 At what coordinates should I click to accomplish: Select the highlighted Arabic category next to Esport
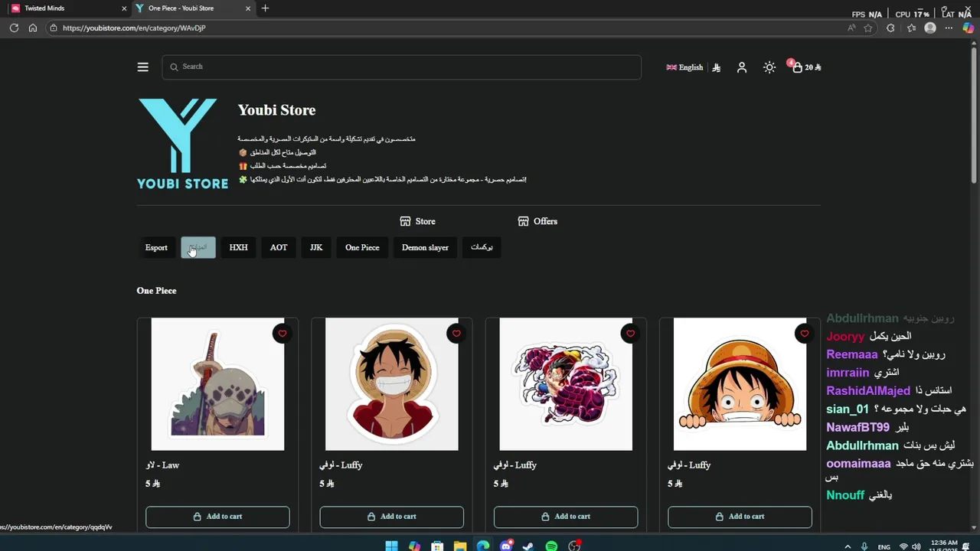point(198,247)
